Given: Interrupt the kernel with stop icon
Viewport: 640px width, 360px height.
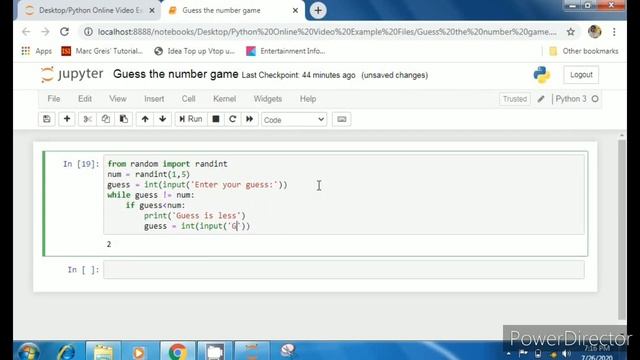Looking at the screenshot, I should point(216,119).
